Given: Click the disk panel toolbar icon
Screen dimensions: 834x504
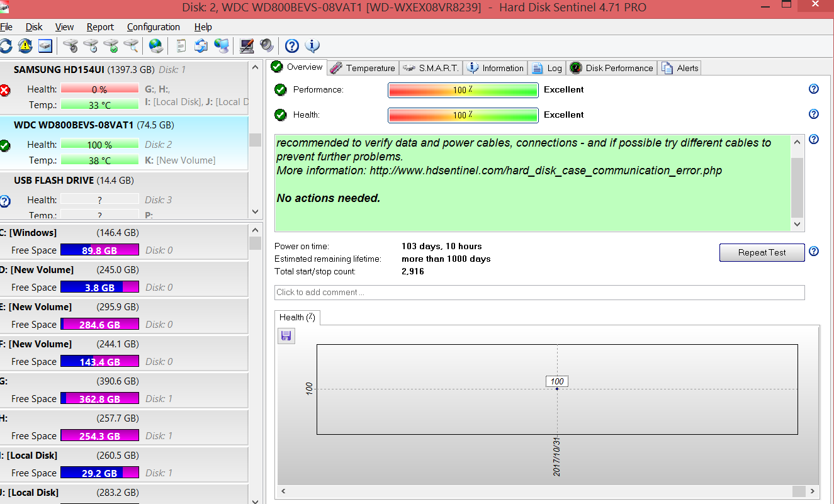Looking at the screenshot, I should click(x=45, y=46).
